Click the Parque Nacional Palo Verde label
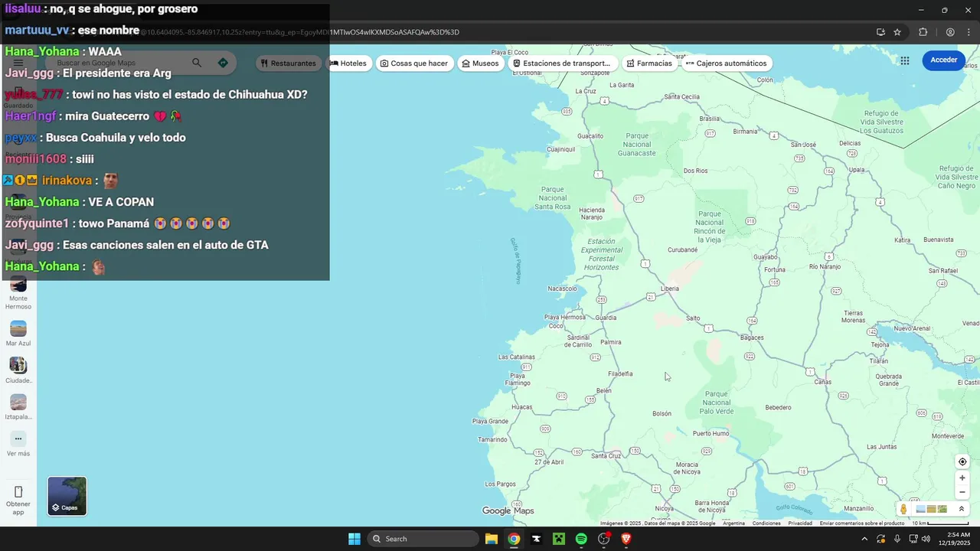 [x=717, y=403]
